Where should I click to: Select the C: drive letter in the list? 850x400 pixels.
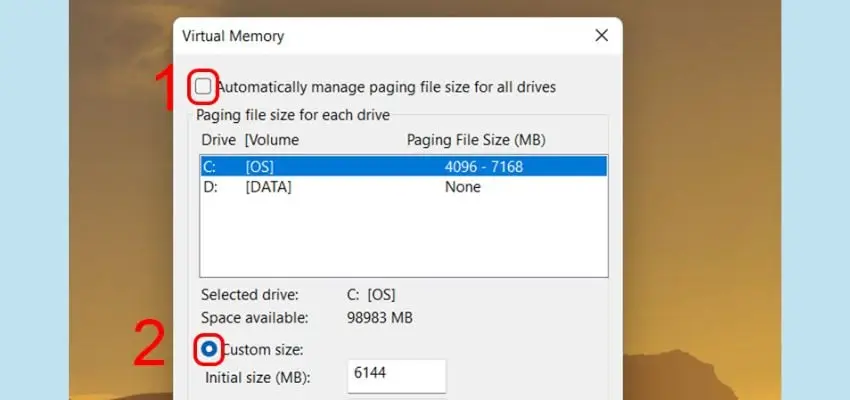coord(208,166)
